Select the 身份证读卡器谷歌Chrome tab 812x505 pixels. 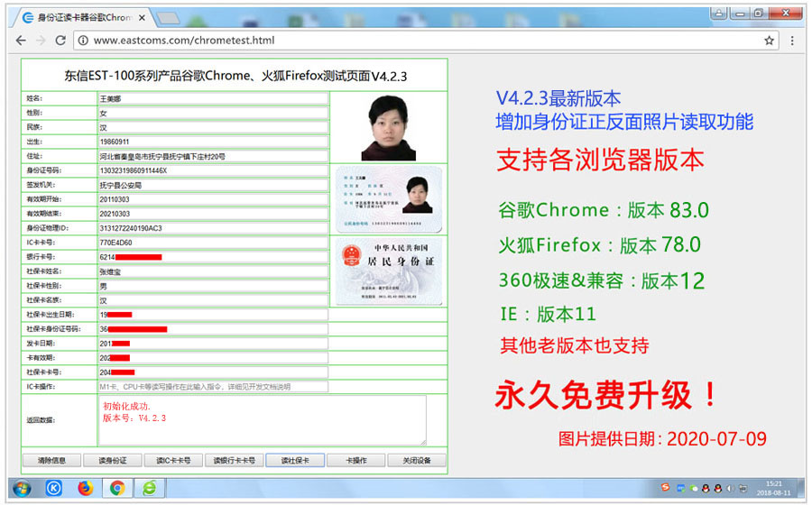[x=83, y=18]
